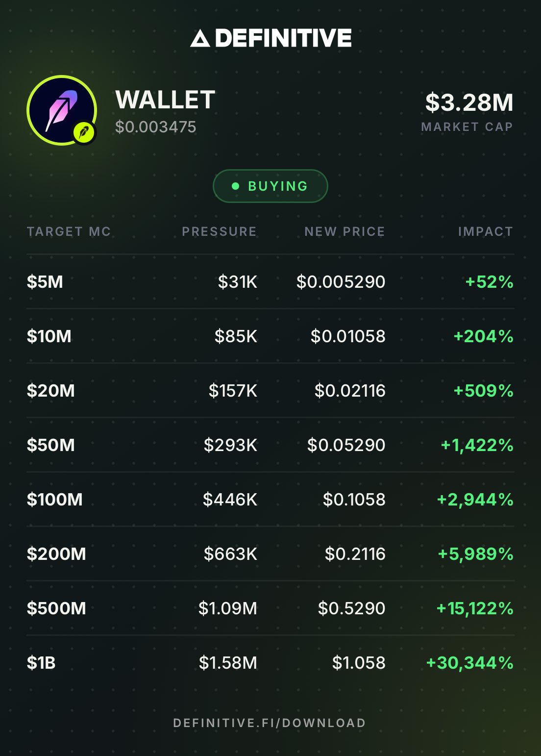Click the TARGET MC column header
This screenshot has height=756, width=541.
69,231
